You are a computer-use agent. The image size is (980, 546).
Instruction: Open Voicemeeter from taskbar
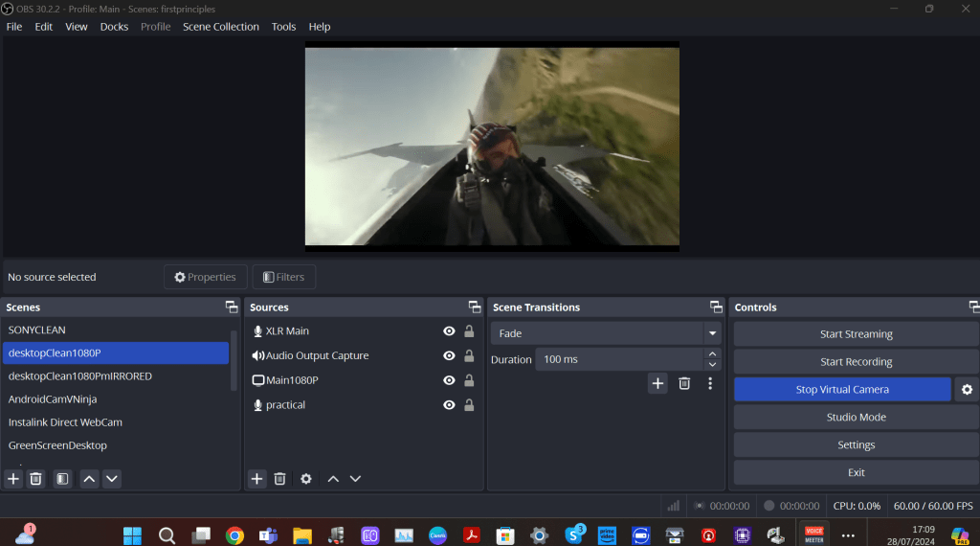(814, 535)
